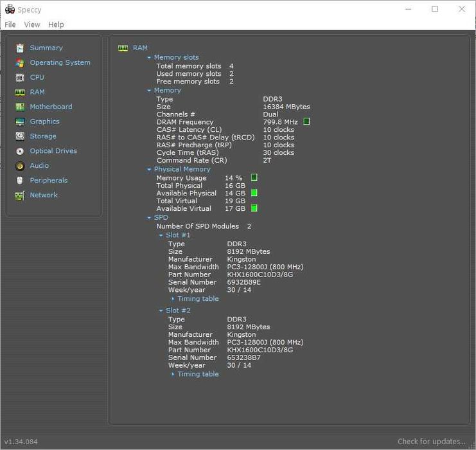Viewport: 476px width, 450px height.
Task: Select the 'CAS# Latency (CL)' row
Action: (225, 130)
